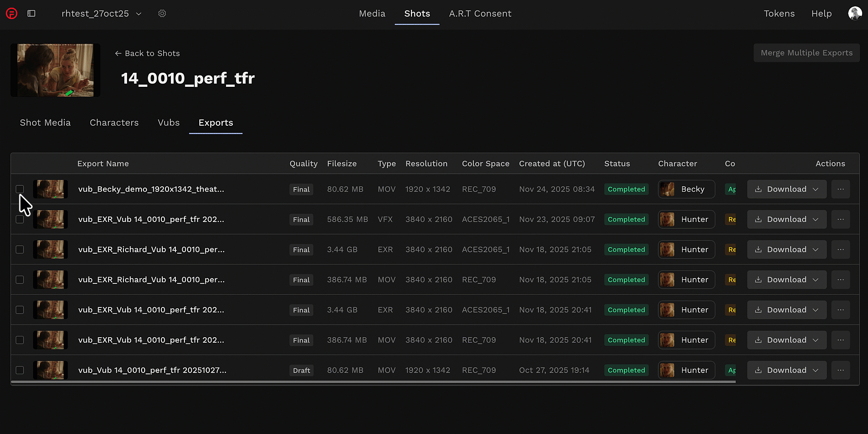Check the EXR export created Nov 18 20:41

[x=20, y=310]
